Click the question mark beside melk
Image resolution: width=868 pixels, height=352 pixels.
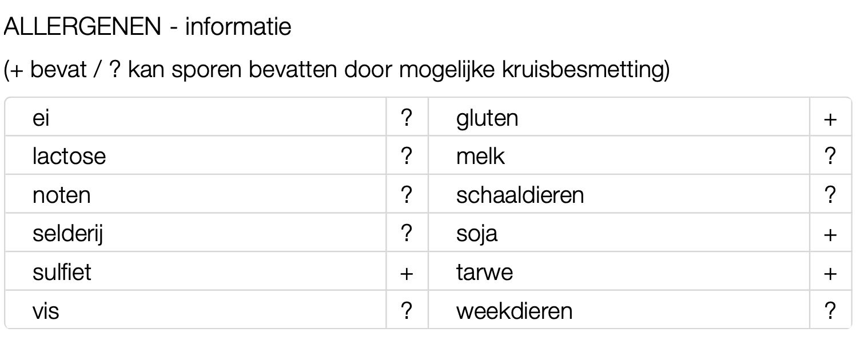point(830,157)
